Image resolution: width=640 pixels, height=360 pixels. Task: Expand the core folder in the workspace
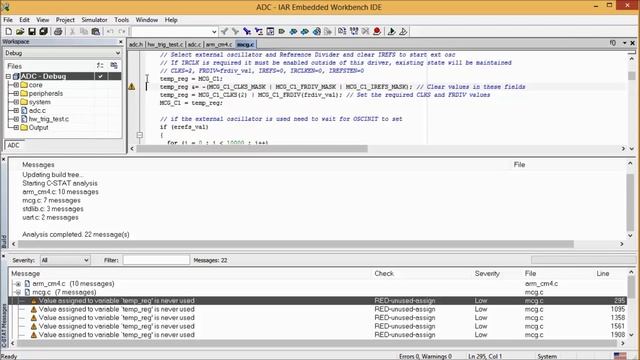pos(16,85)
